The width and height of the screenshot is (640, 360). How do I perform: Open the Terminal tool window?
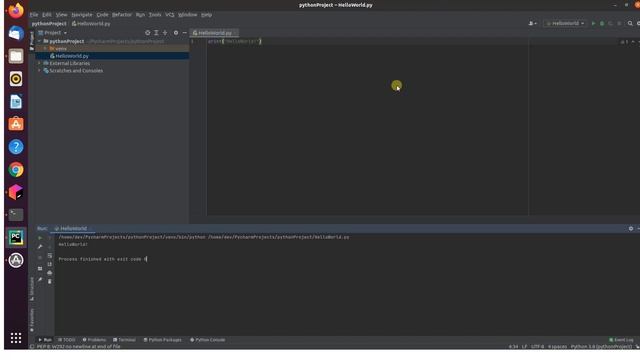124,340
